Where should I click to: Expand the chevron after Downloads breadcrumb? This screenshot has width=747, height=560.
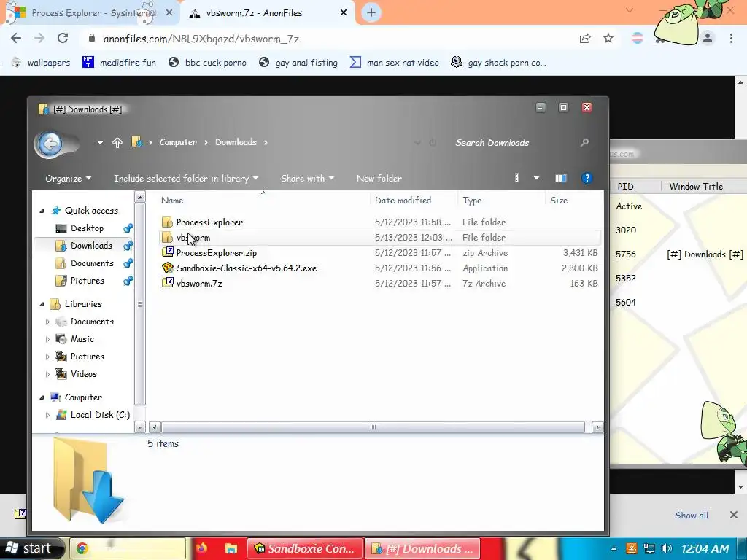[x=266, y=142]
